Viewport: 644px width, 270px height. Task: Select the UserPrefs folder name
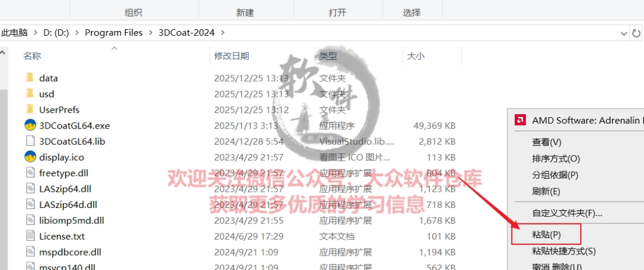pos(60,109)
